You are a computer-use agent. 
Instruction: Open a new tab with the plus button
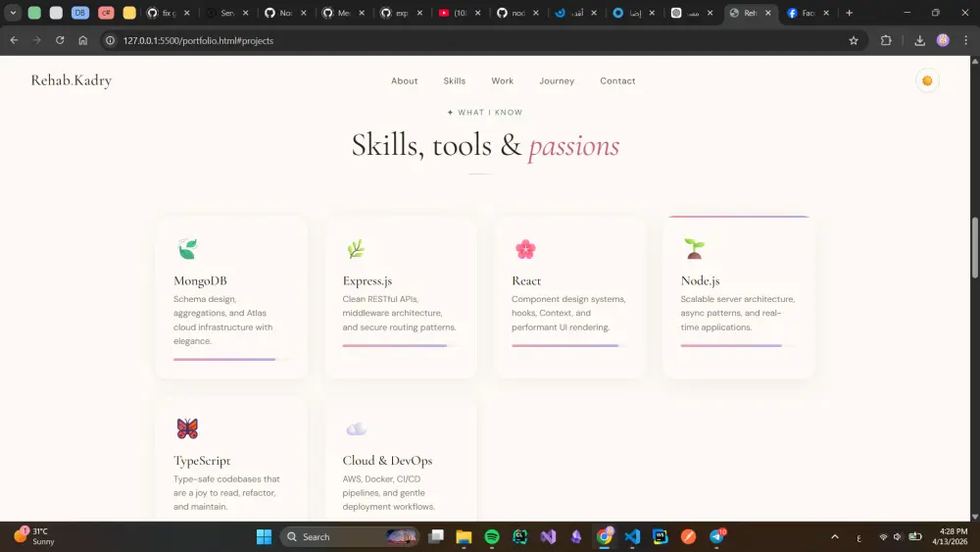(849, 13)
